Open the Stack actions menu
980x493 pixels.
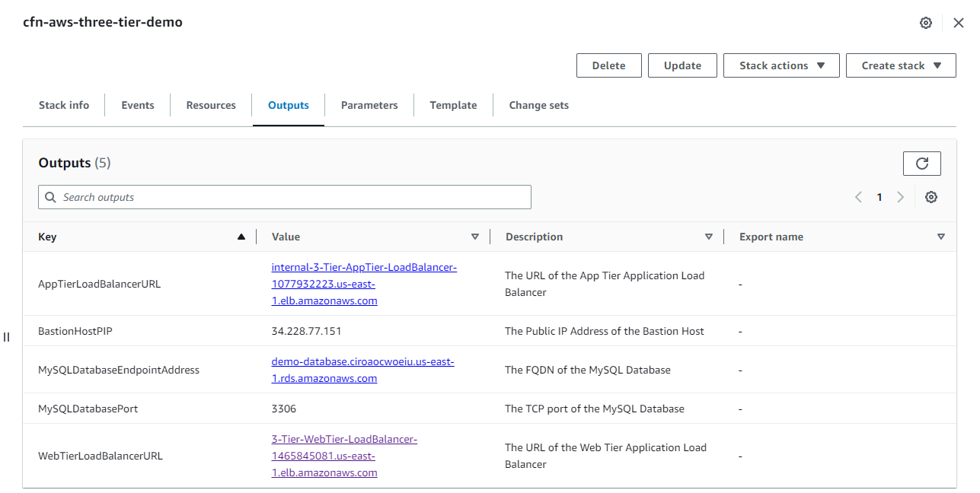pos(780,65)
